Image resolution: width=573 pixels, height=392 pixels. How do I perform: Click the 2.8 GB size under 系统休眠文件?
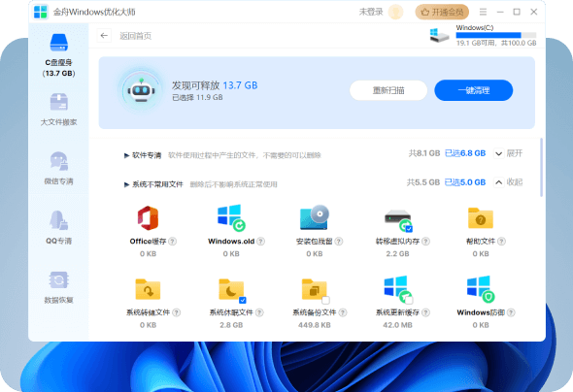(x=231, y=325)
